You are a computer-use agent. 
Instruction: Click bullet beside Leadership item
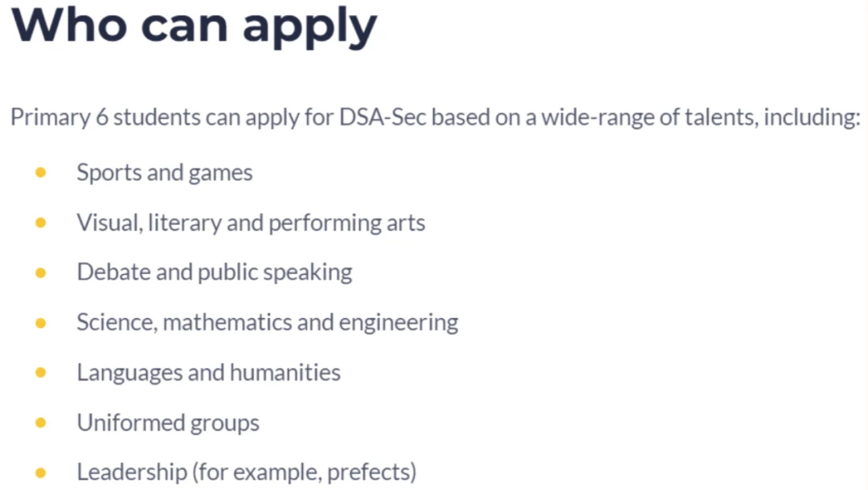[40, 473]
